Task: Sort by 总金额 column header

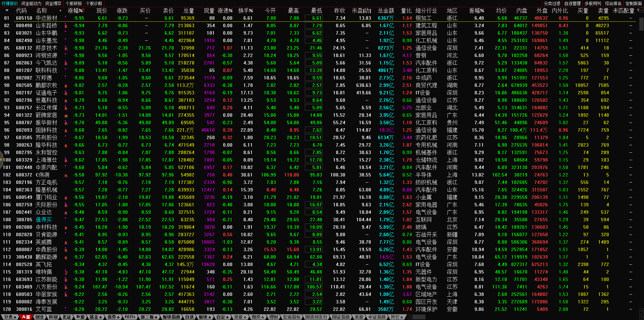Action: tap(386, 11)
